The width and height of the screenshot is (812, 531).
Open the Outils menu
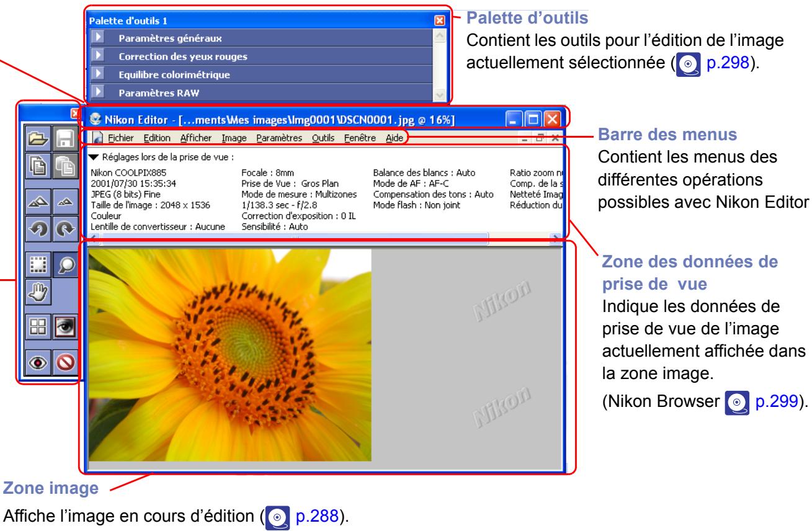pos(323,138)
